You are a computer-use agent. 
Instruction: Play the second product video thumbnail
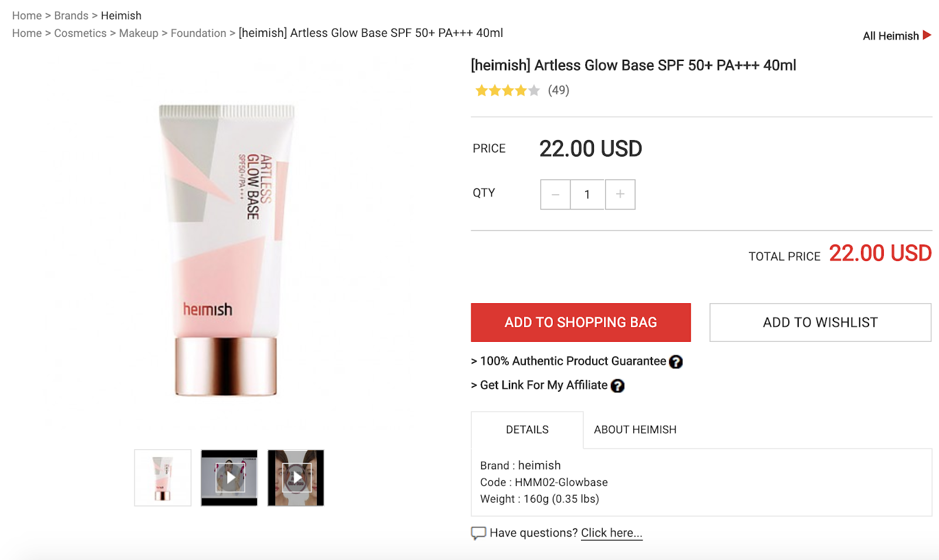tap(296, 478)
